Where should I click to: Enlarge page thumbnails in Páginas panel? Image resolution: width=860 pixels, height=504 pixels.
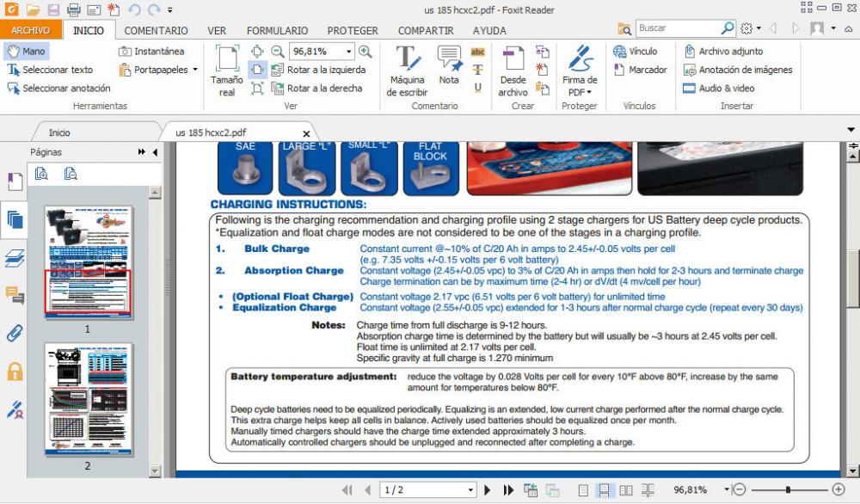(41, 174)
